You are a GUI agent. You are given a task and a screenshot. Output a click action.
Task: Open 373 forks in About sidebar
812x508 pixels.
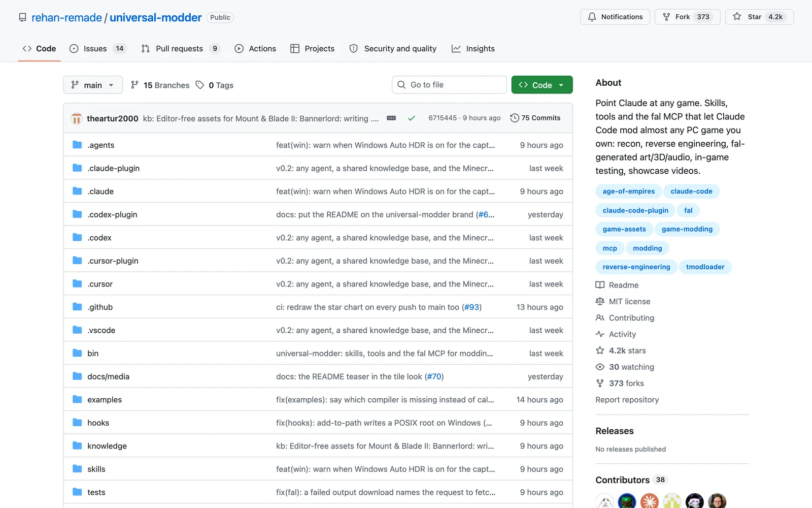coord(620,384)
